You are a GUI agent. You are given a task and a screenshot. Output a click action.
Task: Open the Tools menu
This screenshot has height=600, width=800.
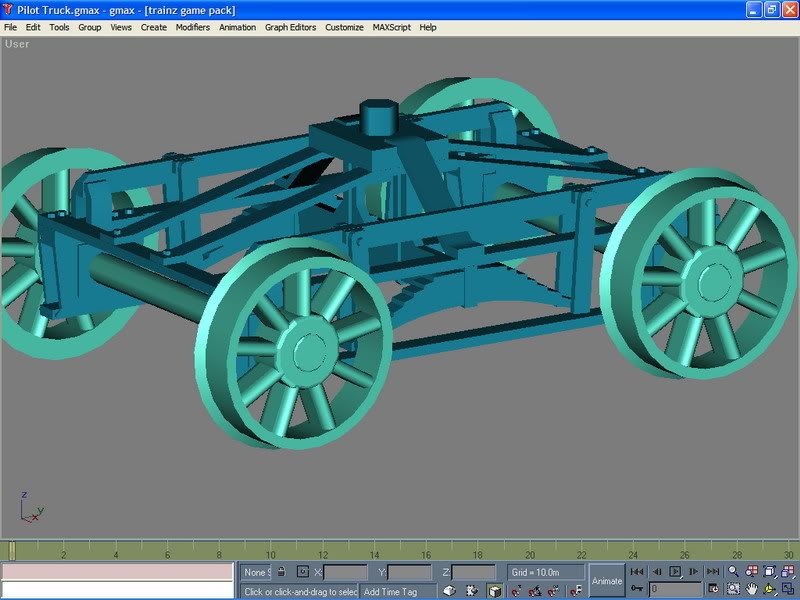pyautogui.click(x=59, y=28)
